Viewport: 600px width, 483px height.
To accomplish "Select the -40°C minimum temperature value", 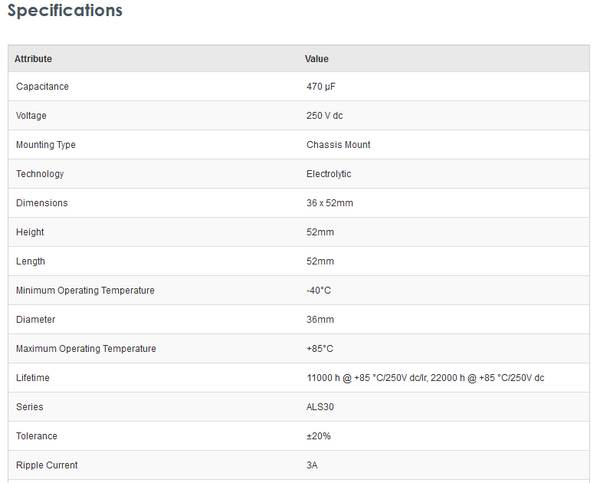I will coord(320,290).
